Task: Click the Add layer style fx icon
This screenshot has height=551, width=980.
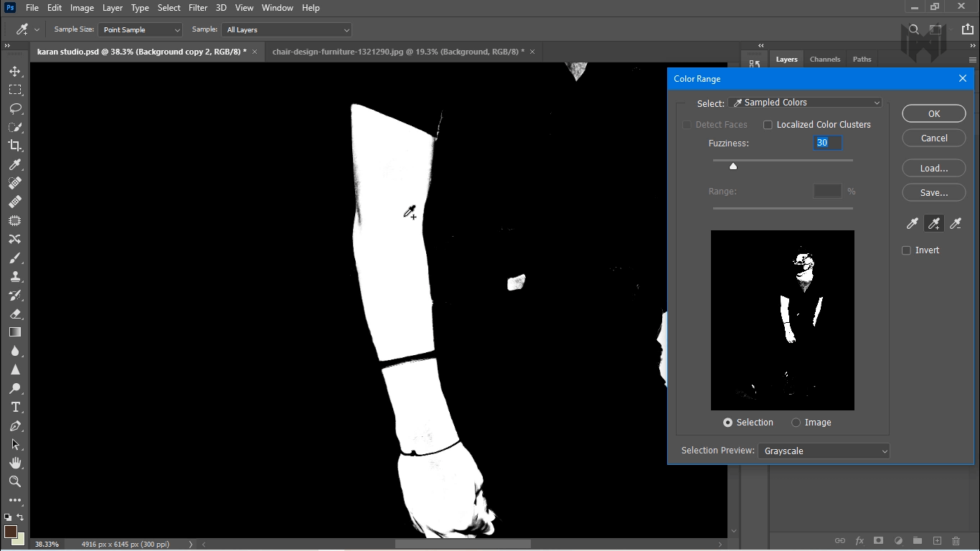Action: pos(859,541)
